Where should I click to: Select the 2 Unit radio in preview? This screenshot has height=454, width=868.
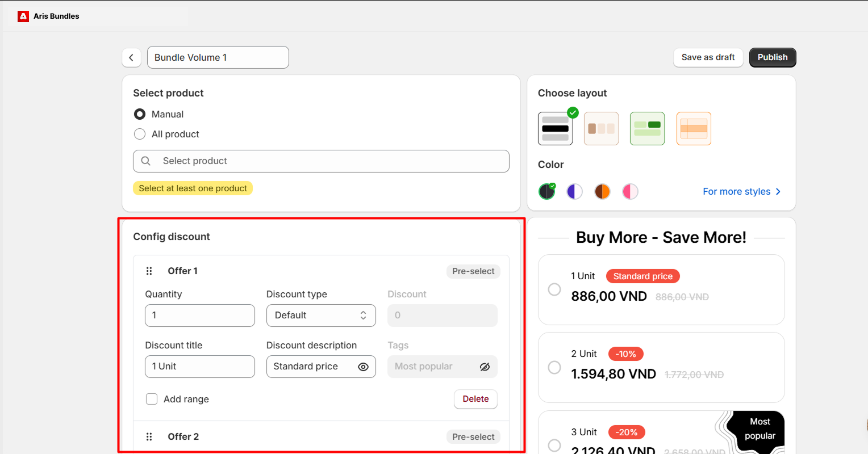point(554,368)
